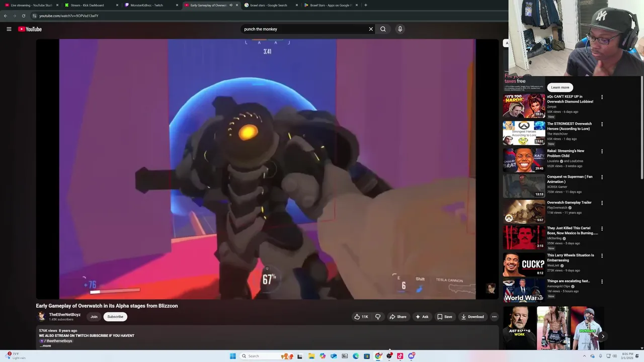Dislike the video with thumbs-down
The width and height of the screenshot is (644, 362).
pyautogui.click(x=378, y=317)
